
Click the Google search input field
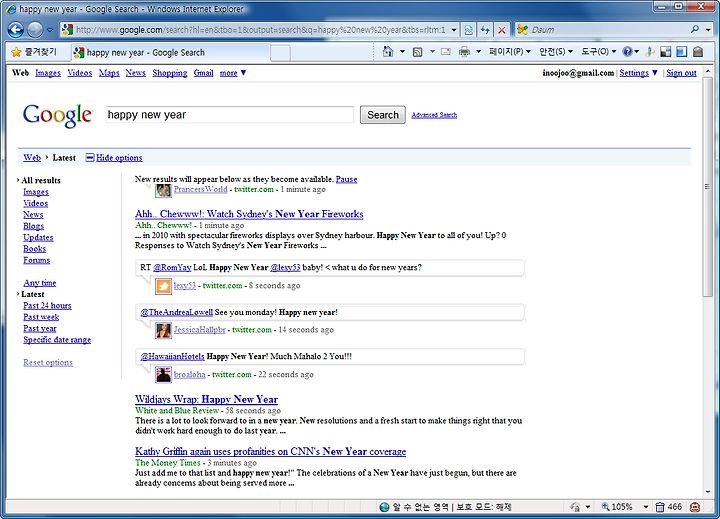pyautogui.click(x=230, y=115)
